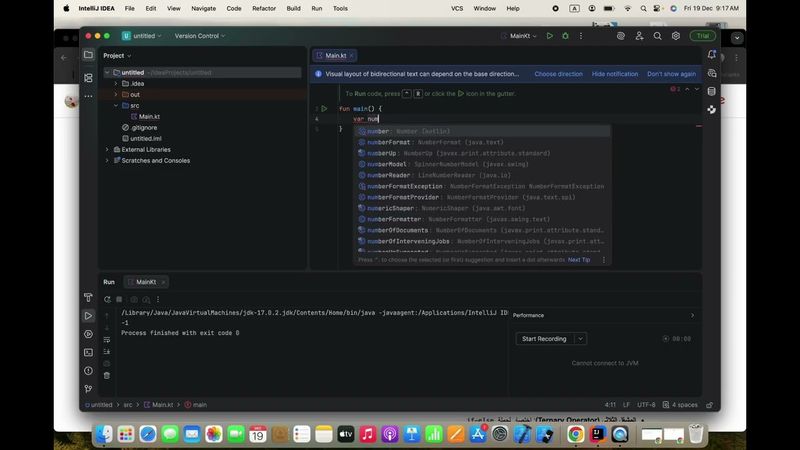Run MainKt with the green play button
The width and height of the screenshot is (800, 450).
pyautogui.click(x=549, y=36)
